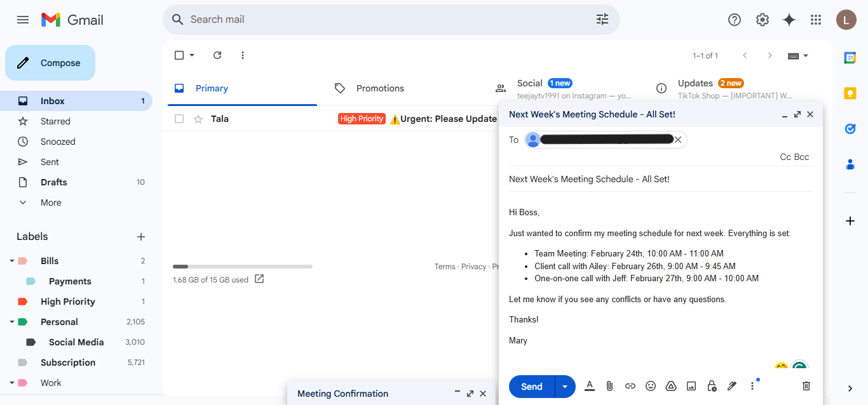
Task: Open the Privacy link
Action: point(474,267)
